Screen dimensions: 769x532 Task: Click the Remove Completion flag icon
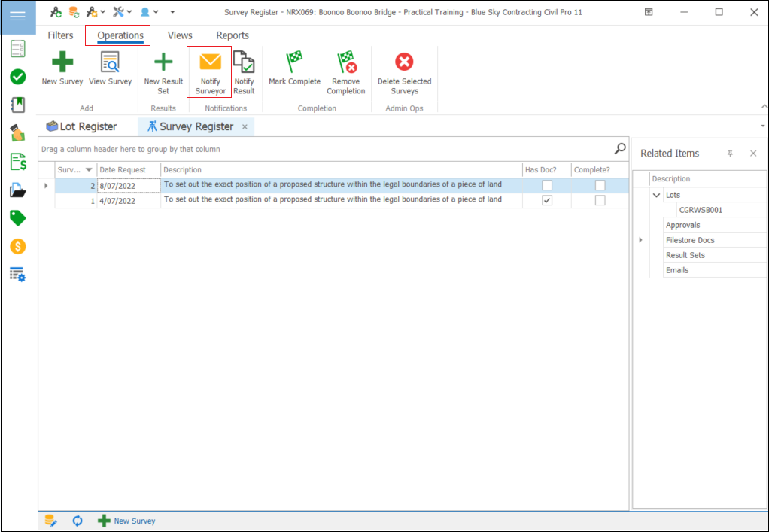coord(345,62)
